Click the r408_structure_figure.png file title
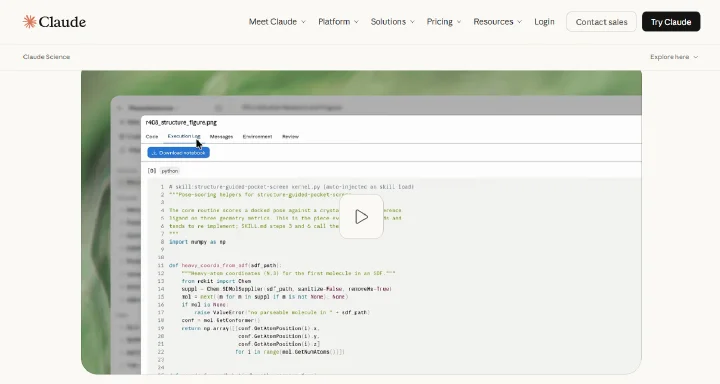This screenshot has width=720, height=384. (181, 123)
